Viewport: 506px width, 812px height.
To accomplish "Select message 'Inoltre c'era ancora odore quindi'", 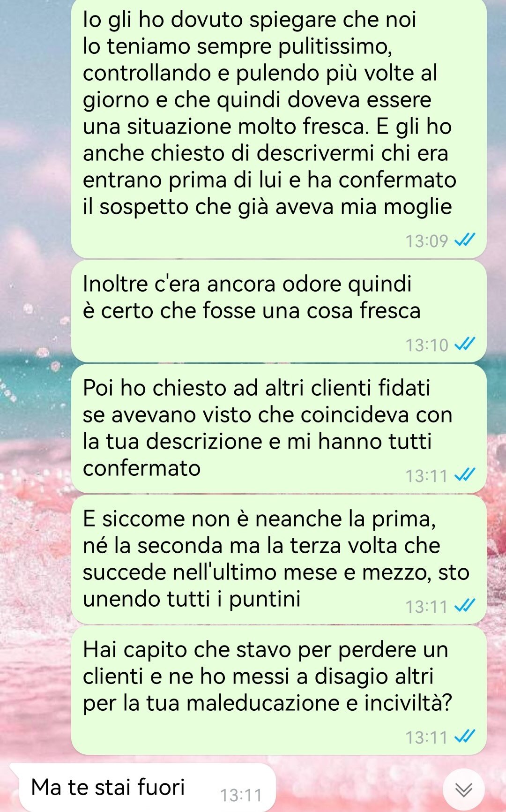I will (x=279, y=311).
